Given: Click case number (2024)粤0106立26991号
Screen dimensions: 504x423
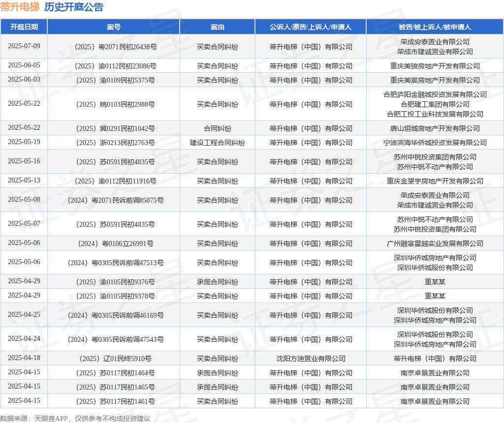Looking at the screenshot, I should (x=115, y=243).
